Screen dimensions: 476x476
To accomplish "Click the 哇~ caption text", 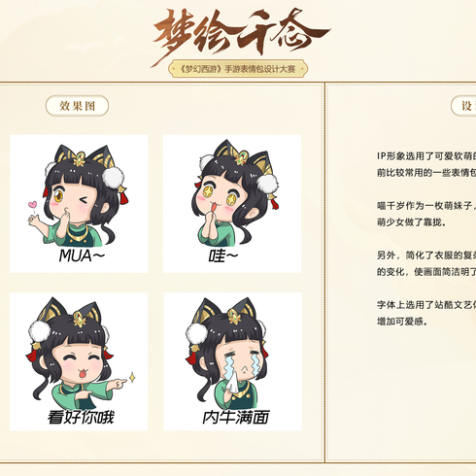I will pos(223,255).
